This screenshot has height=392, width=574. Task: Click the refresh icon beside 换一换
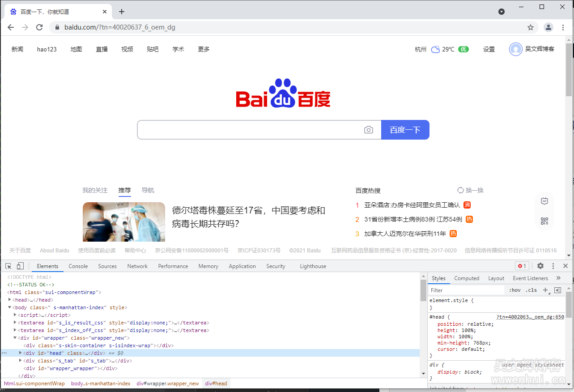click(460, 190)
